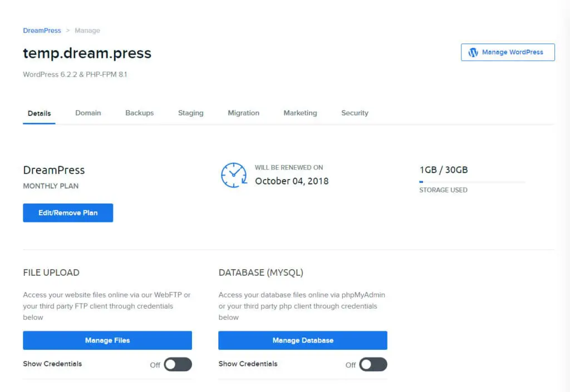Viewport: 570px width, 392px height.
Task: Click the Manage breadcrumb item
Action: 87,31
